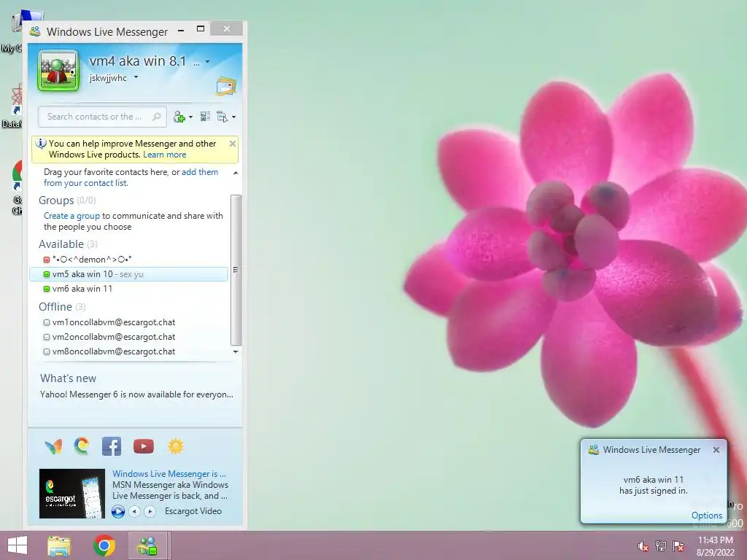Click the add a contact icon
The height and width of the screenshot is (560, 747).
[x=179, y=117]
